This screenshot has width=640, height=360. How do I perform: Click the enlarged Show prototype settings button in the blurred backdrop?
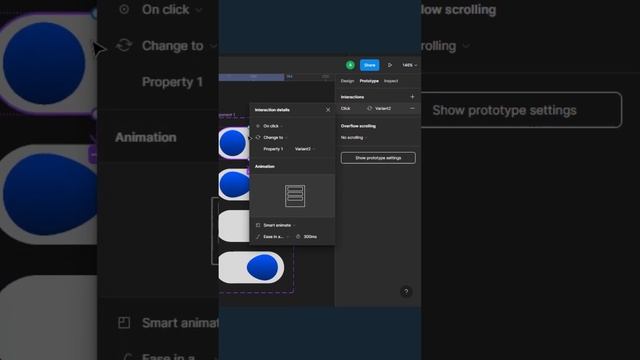(x=521, y=110)
